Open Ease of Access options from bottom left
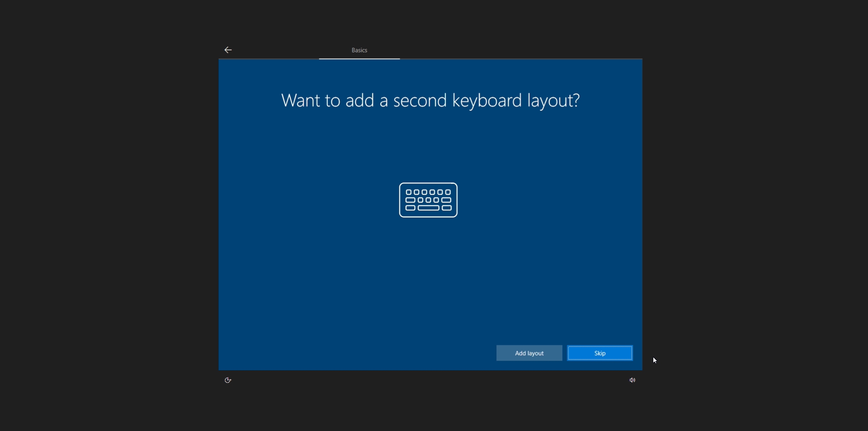The image size is (868, 431). (x=228, y=380)
